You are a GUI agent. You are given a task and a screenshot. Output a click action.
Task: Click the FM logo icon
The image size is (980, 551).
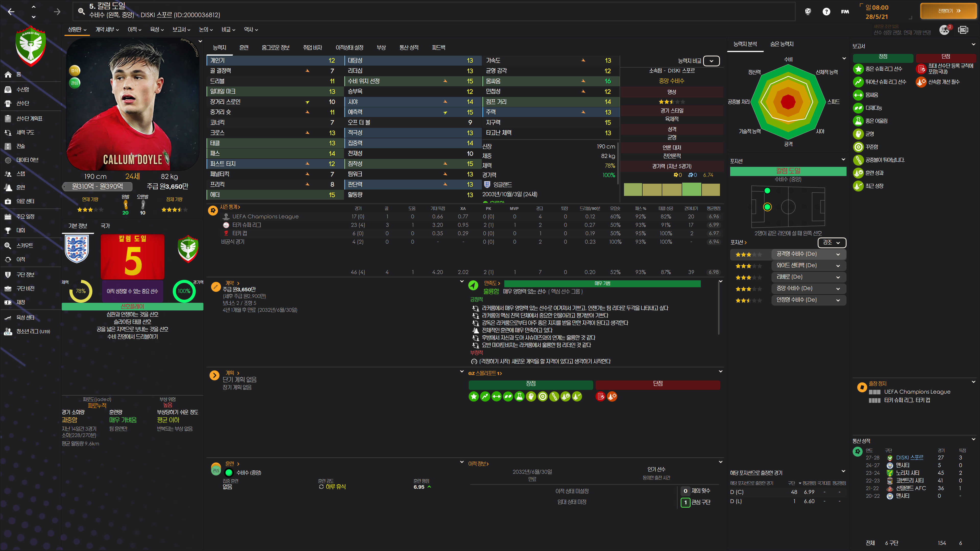pos(844,12)
